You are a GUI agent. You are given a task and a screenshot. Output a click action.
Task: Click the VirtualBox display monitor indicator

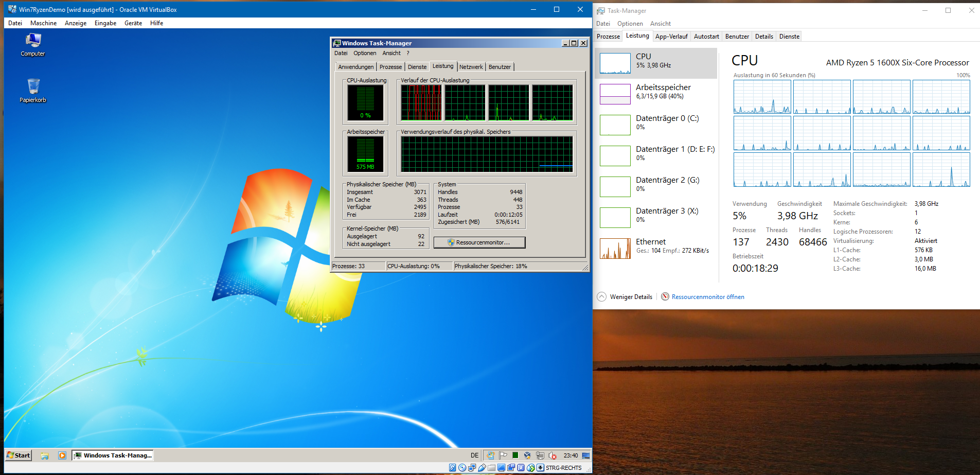(x=501, y=468)
